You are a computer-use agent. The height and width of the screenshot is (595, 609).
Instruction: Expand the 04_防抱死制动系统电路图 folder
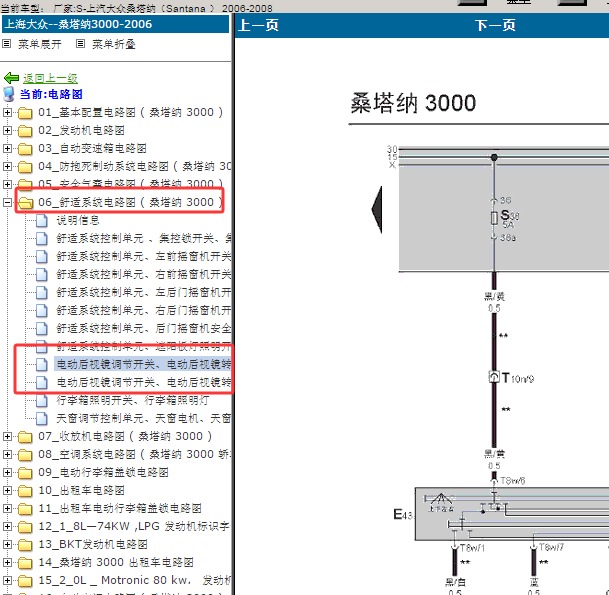(7, 167)
